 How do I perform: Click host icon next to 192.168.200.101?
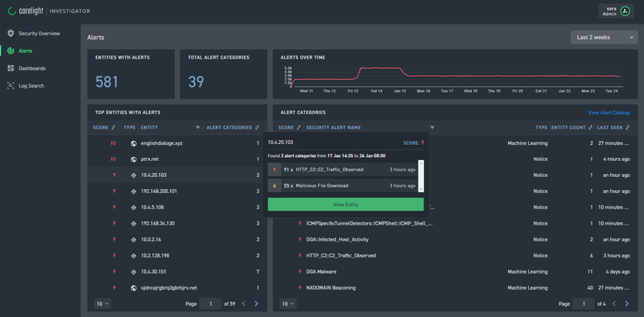coord(134,191)
